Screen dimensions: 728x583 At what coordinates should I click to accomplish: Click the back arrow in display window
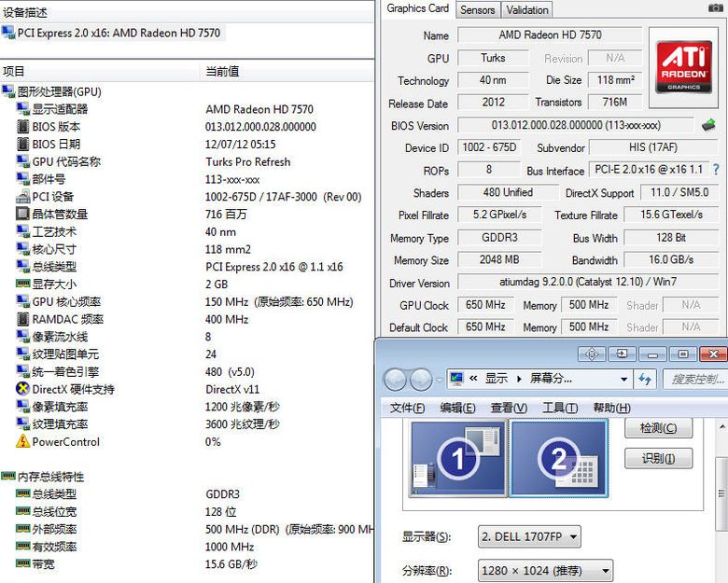(x=396, y=380)
